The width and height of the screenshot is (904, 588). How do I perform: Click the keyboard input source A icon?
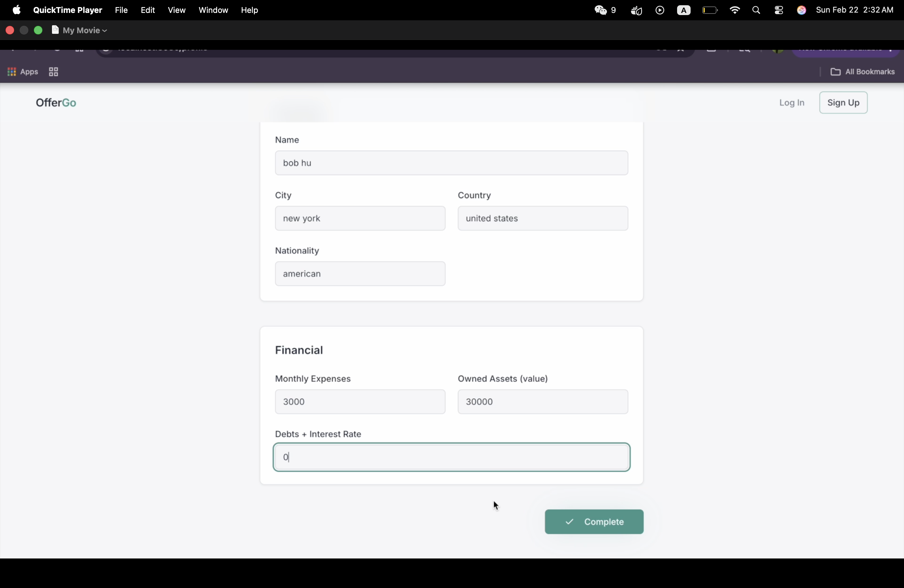coord(684,10)
